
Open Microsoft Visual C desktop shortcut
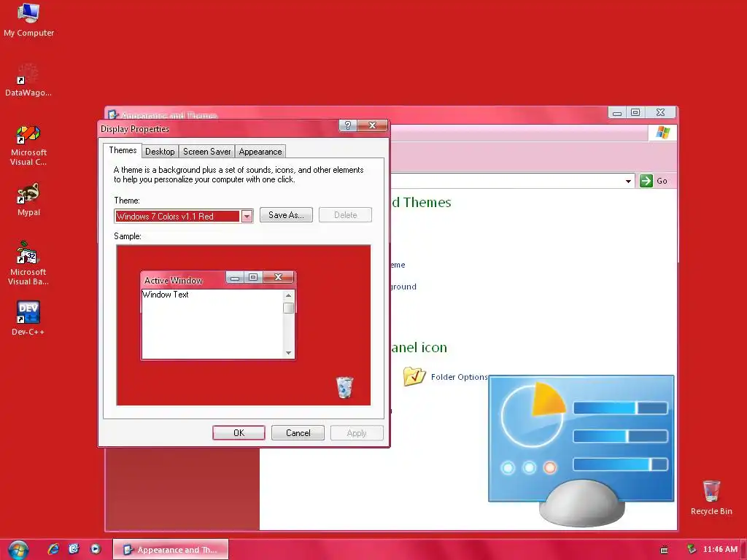28,145
